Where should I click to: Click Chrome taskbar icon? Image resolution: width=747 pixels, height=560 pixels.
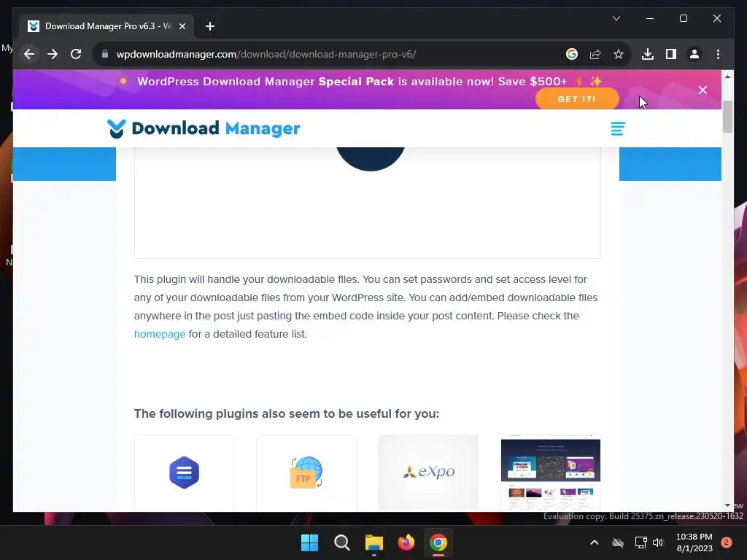point(438,542)
